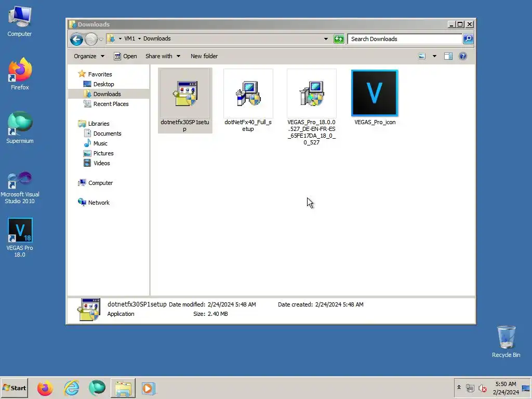Click the search magnifier button
532x399 pixels.
click(468, 38)
